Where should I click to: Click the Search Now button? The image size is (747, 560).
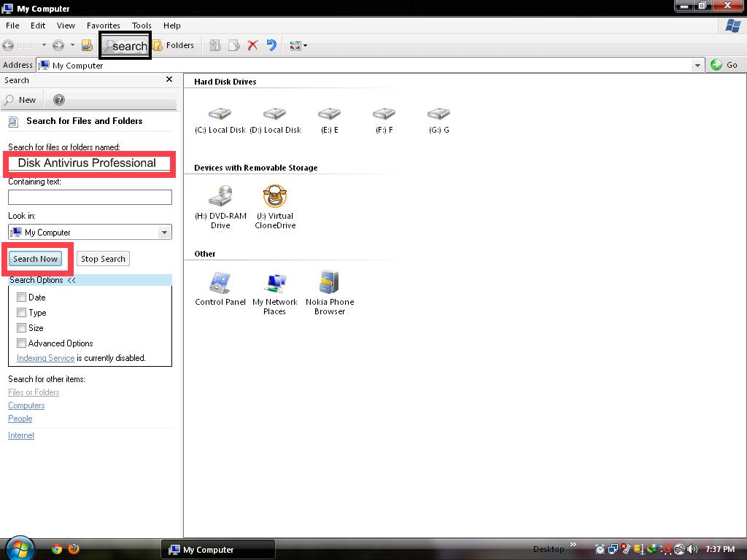coord(35,259)
